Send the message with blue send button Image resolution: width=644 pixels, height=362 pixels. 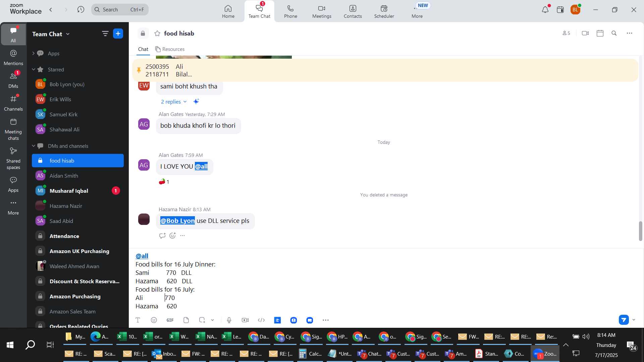(624, 320)
